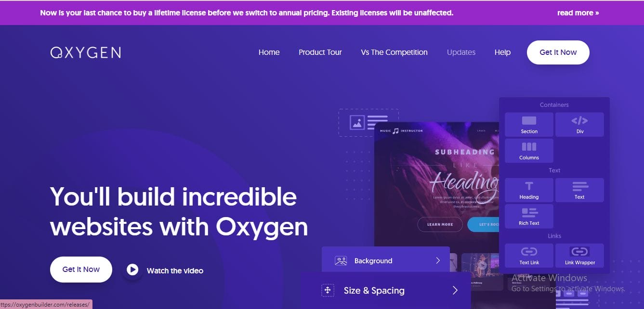The image size is (644, 309).
Task: Click the Text Link chain icon
Action: coord(529,252)
